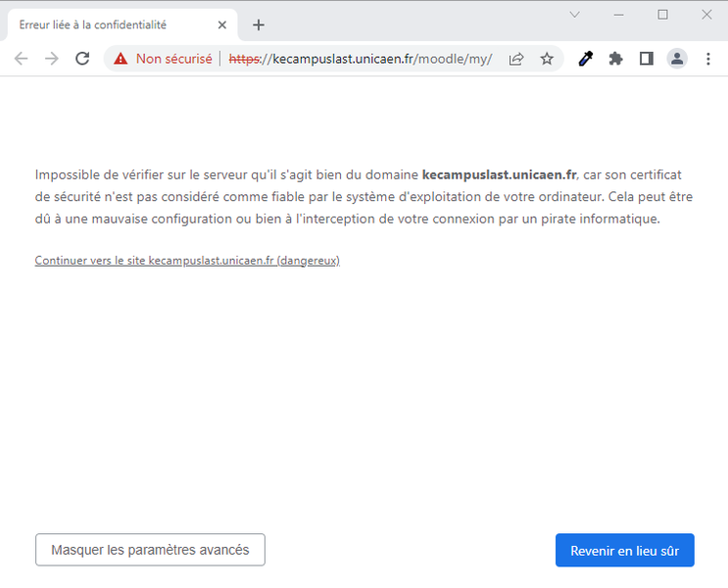The width and height of the screenshot is (728, 588).
Task: Expand the tab search chevron
Action: 575,15
